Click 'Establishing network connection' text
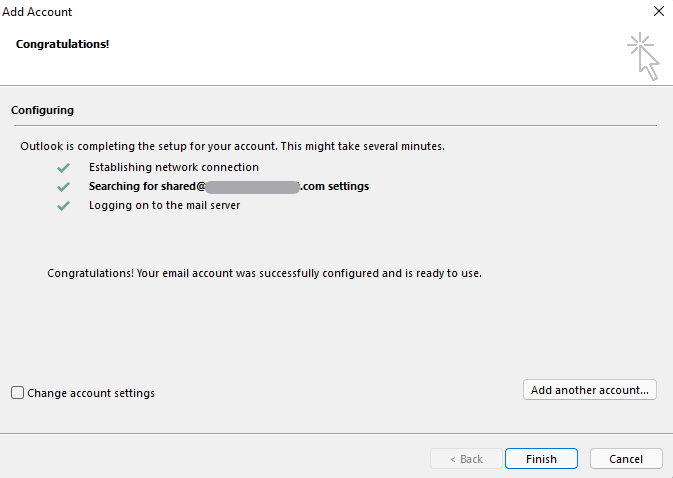Screen dimensions: 673x478 tap(174, 167)
